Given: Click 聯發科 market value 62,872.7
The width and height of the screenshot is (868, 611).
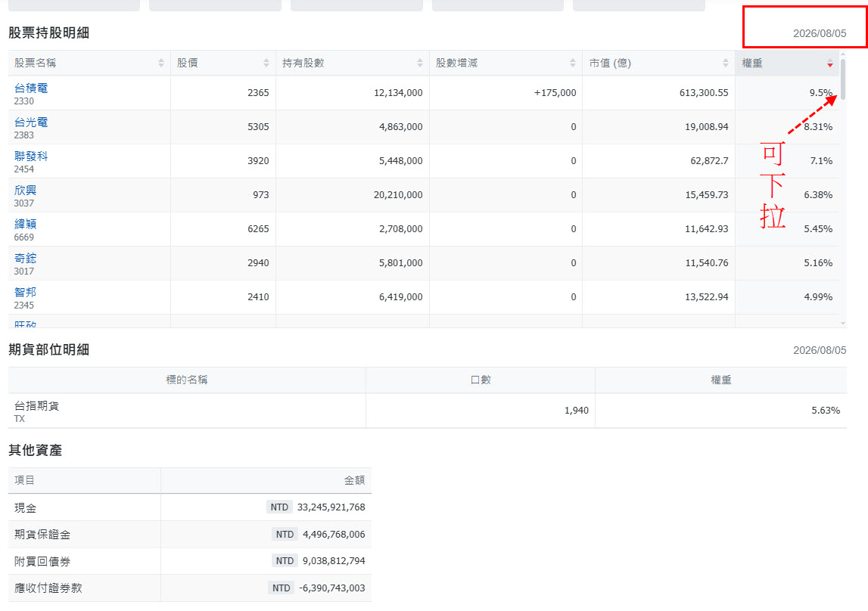Looking at the screenshot, I should [709, 161].
